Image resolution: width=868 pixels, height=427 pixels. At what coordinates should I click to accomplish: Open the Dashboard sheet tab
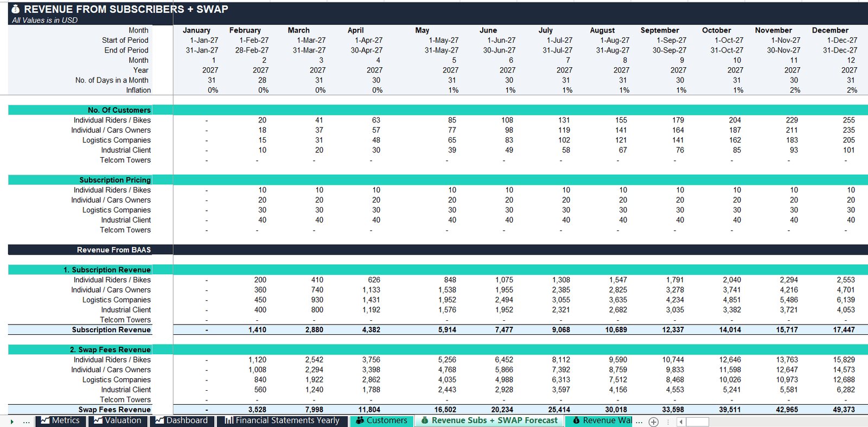[x=181, y=420]
